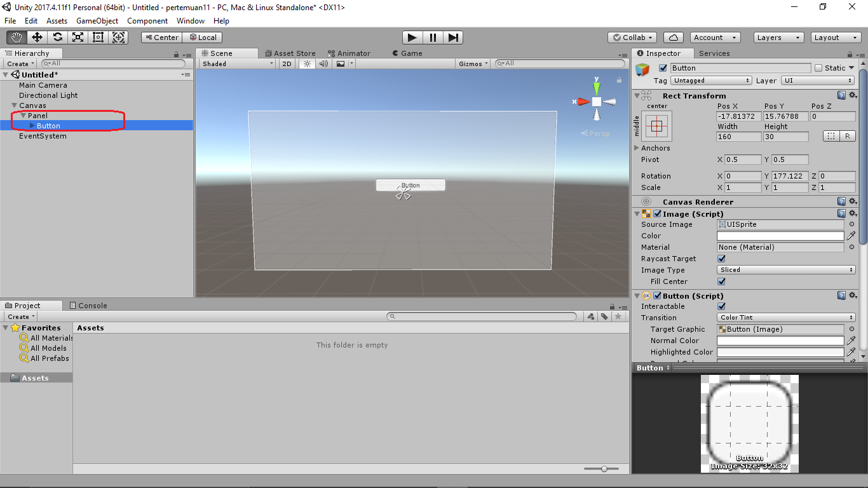Click the scene effects image icon
Image resolution: width=868 pixels, height=488 pixels.
[x=341, y=64]
